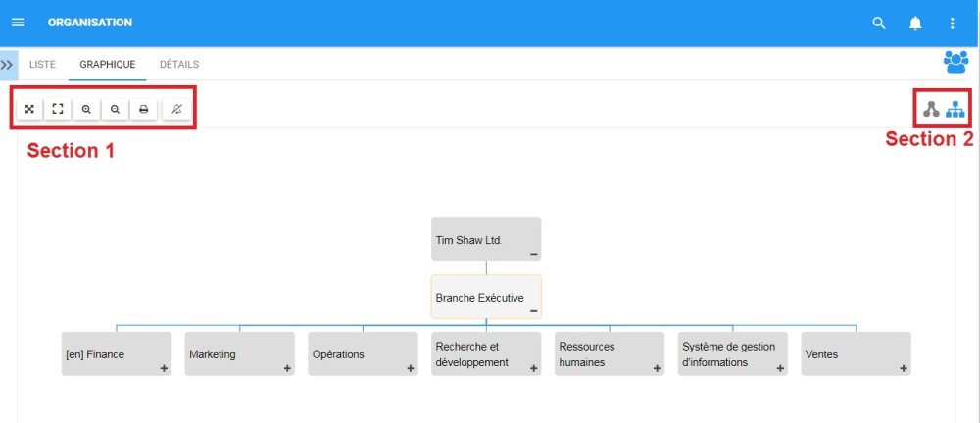
Task: Switch to the hierarchy tree view icon
Action: pyautogui.click(x=955, y=110)
